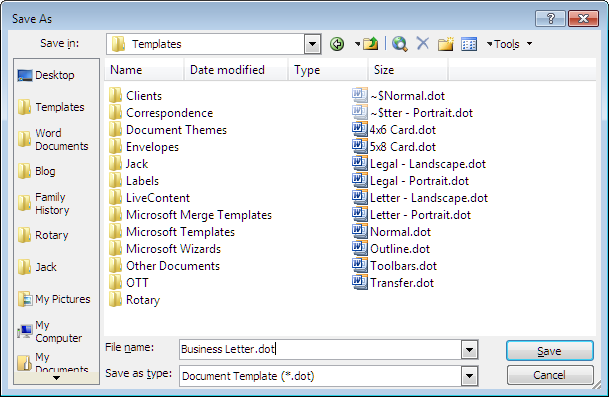Select the Outline.dot file
The image size is (609, 397).
(x=391, y=249)
